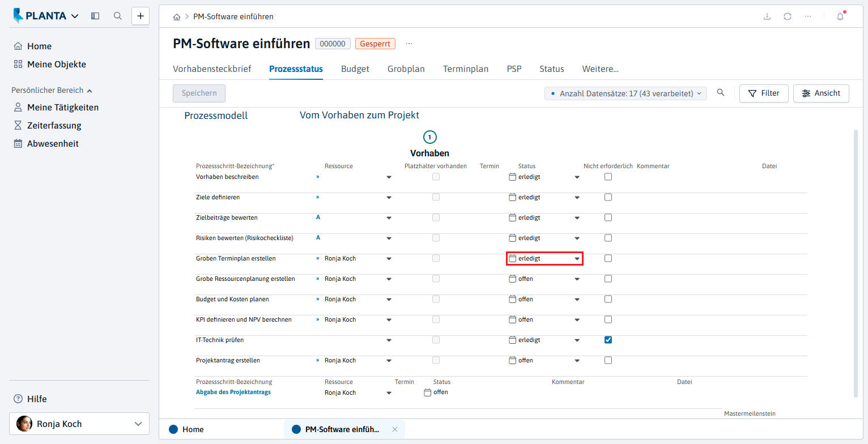Open calendar icon in Projektantrag erstellen row
Screen dimensions: 868x444
point(513,360)
